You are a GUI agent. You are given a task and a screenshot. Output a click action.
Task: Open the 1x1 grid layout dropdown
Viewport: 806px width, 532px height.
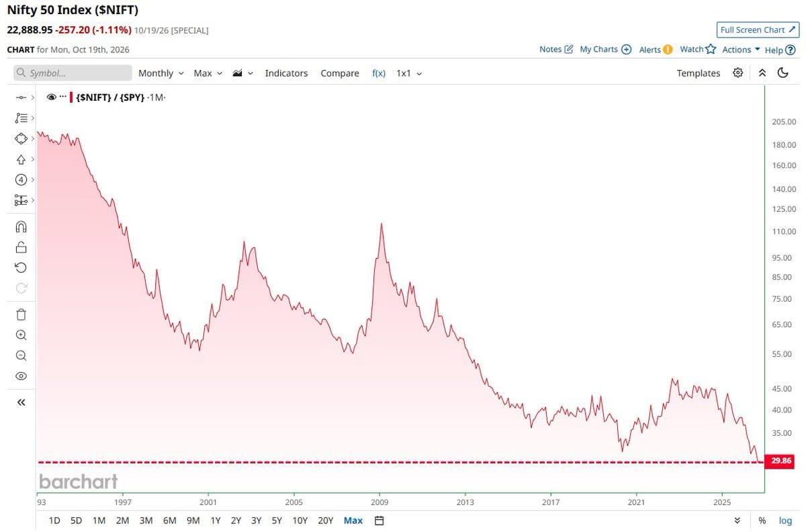pos(409,73)
